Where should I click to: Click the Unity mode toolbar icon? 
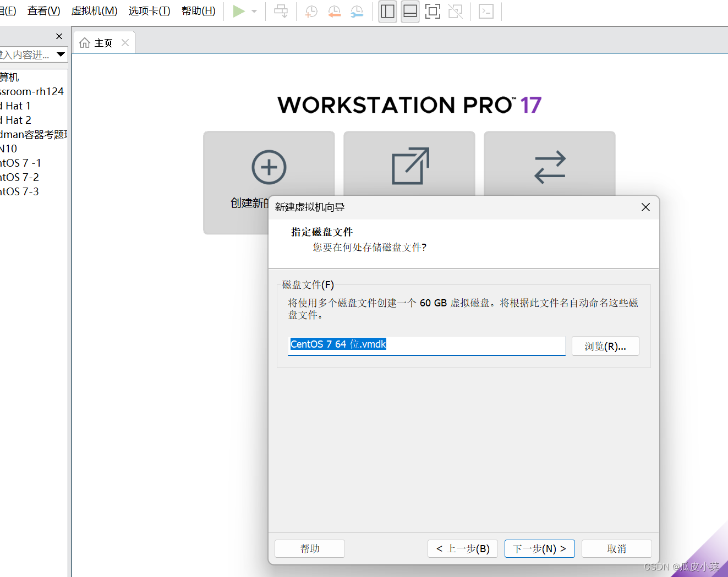456,12
